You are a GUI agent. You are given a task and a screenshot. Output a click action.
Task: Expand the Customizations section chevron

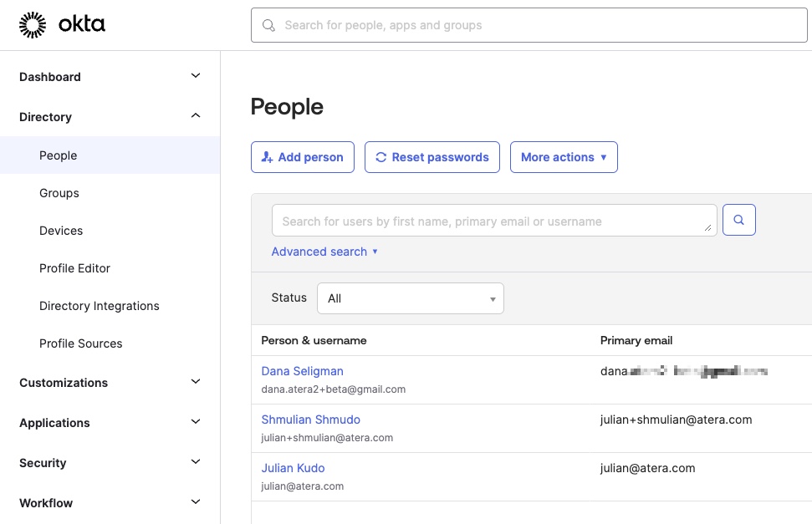(196, 382)
